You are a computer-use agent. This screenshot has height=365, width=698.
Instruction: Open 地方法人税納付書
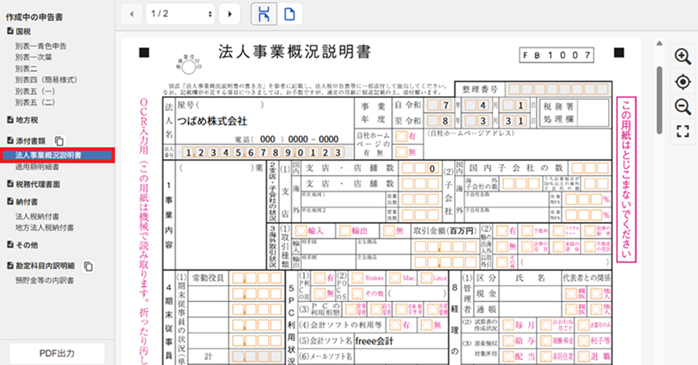click(x=45, y=228)
